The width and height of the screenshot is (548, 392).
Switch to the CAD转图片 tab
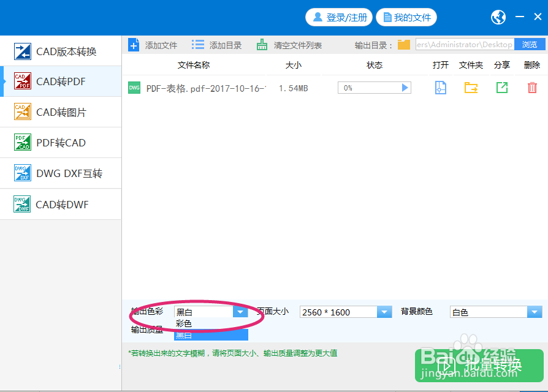click(x=61, y=112)
